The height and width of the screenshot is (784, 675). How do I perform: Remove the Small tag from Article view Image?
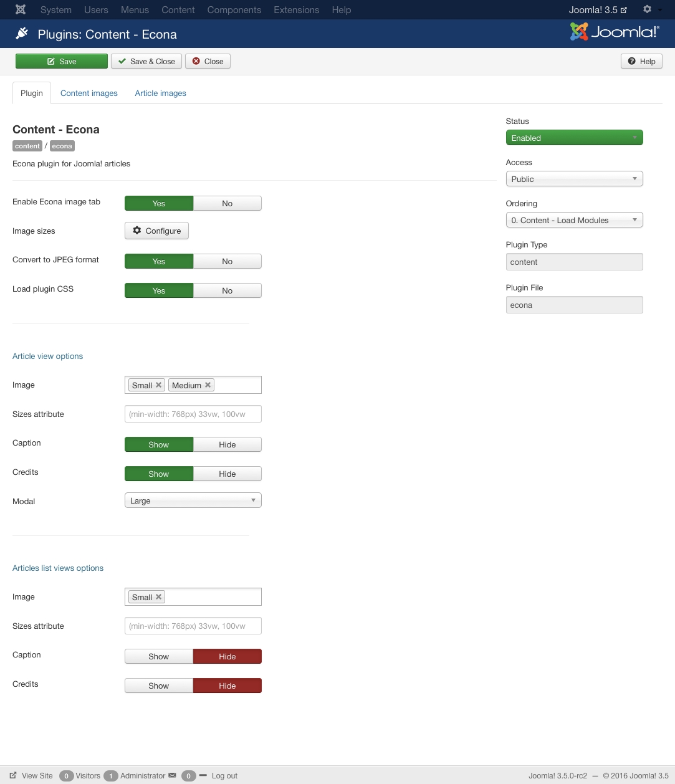pyautogui.click(x=159, y=385)
